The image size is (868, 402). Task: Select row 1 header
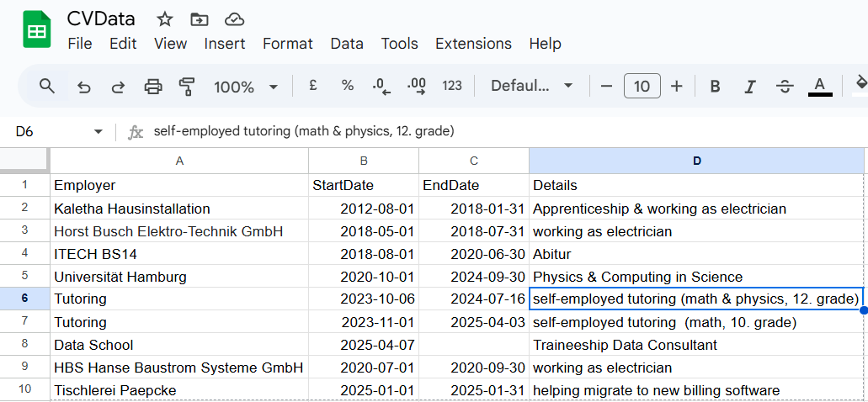tap(25, 185)
